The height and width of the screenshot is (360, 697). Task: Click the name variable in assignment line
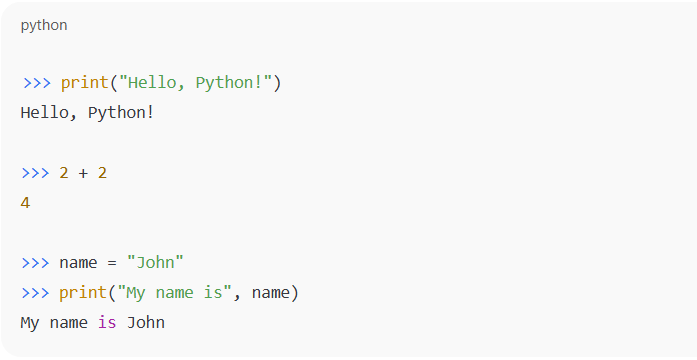tap(78, 263)
